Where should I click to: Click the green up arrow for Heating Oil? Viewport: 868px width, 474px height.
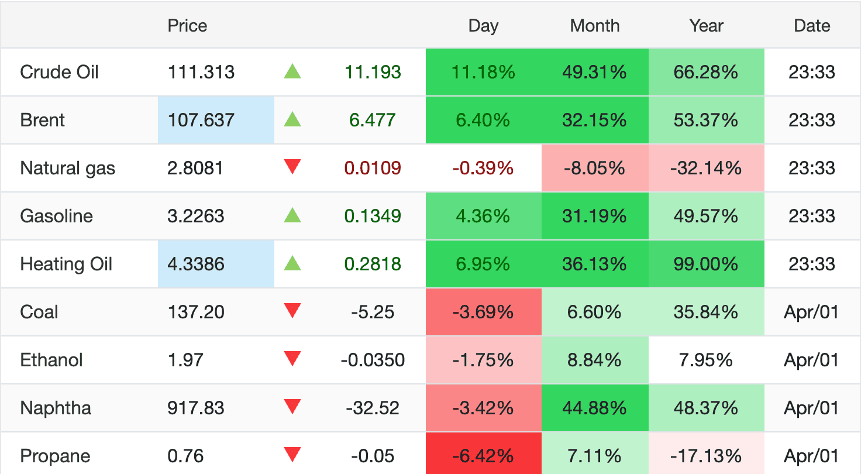(x=292, y=264)
